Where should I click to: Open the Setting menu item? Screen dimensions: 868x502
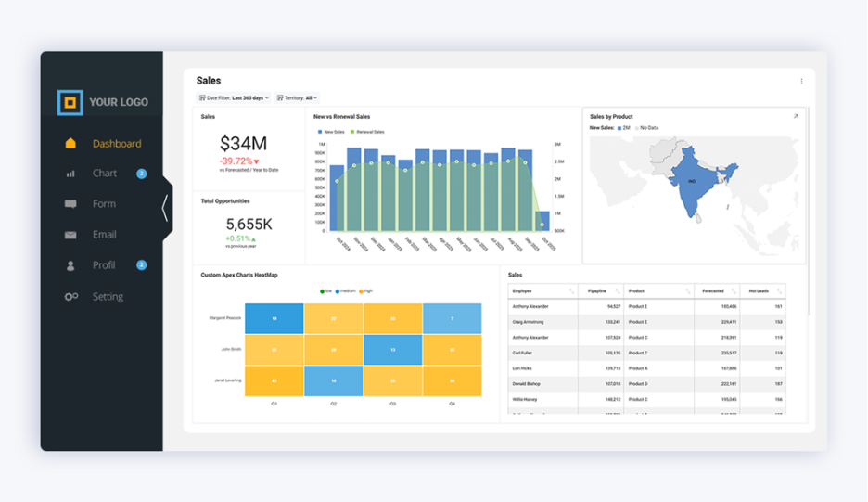108,297
